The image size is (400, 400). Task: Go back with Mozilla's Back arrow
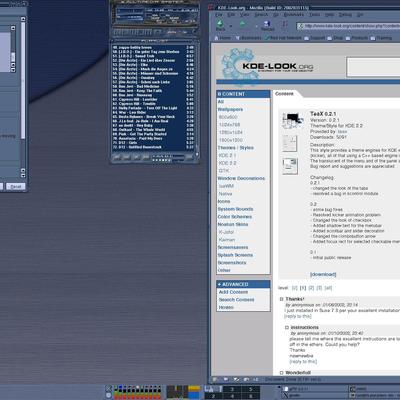point(220,25)
